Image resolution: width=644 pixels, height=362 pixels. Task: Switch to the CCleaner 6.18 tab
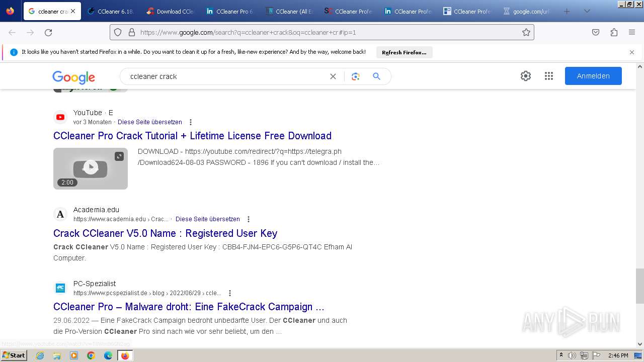point(111,11)
